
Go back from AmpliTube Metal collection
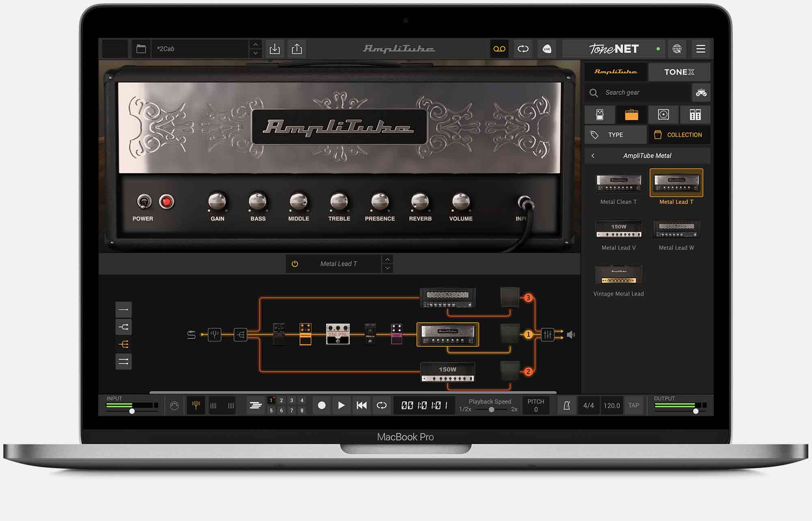[x=593, y=156]
